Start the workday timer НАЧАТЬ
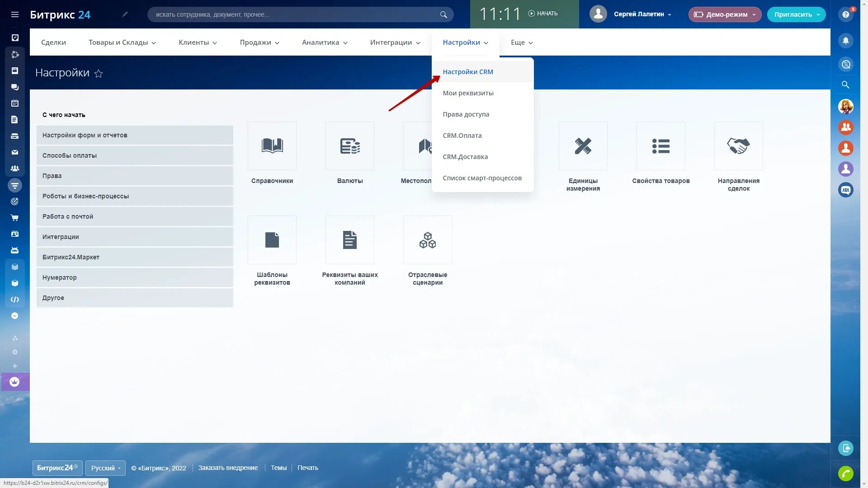Screen dimensions: 868x488 [543, 14]
